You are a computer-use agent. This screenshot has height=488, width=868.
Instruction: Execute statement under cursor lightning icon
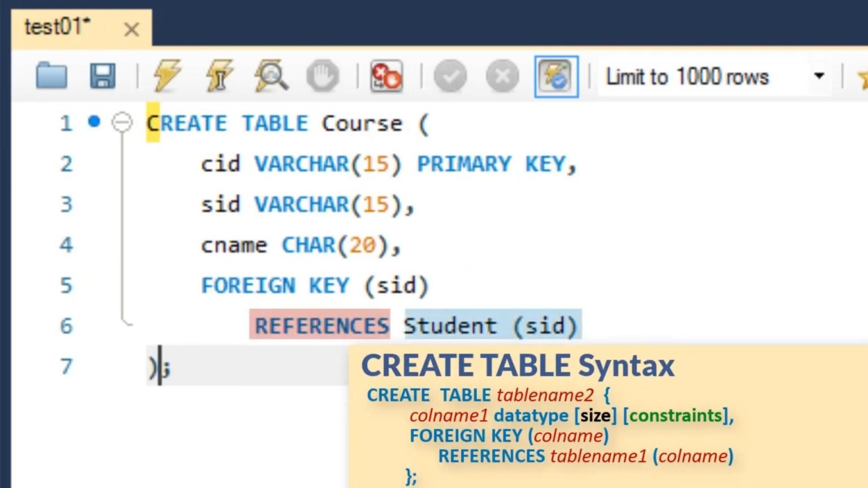point(219,76)
